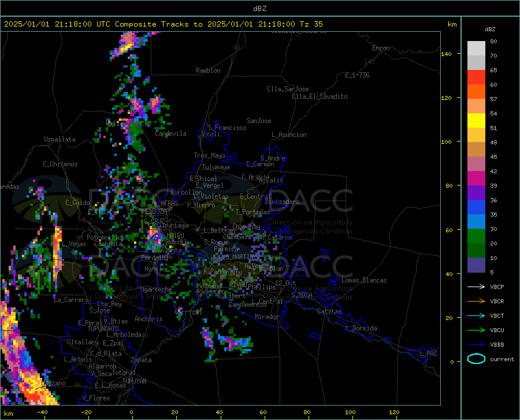Select the yellow 51 dBZ color swatch
This screenshot has width=520, height=420.
coord(476,121)
